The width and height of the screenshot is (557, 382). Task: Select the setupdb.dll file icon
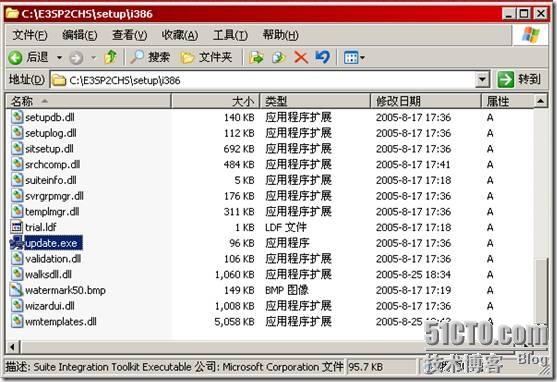click(17, 117)
